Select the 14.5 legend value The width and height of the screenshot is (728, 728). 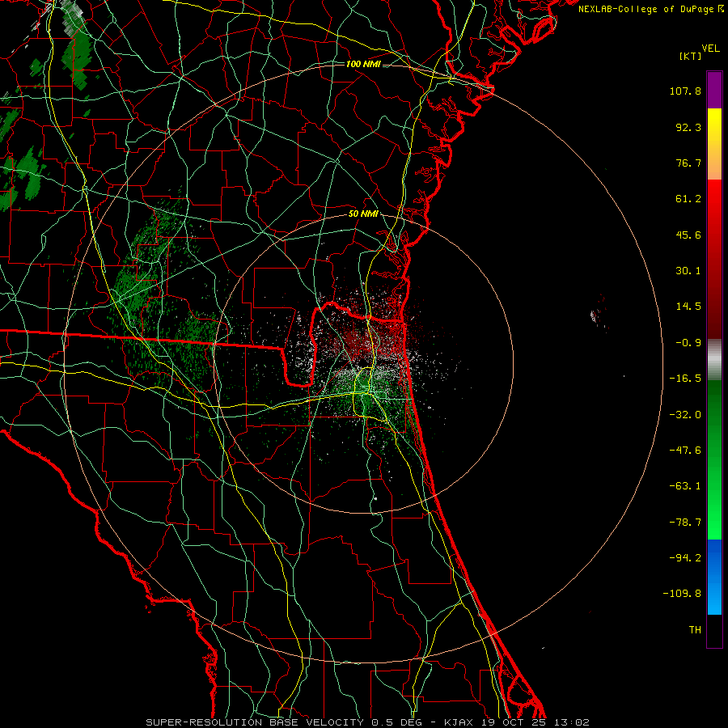pyautogui.click(x=688, y=307)
